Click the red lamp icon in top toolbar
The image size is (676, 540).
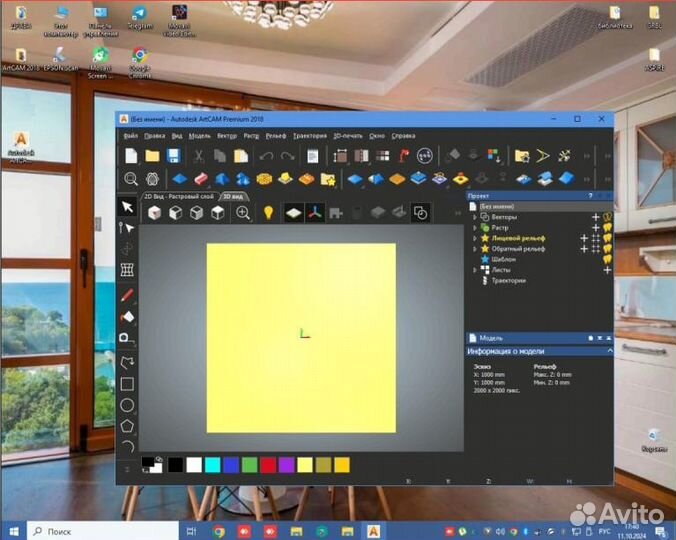(x=404, y=156)
